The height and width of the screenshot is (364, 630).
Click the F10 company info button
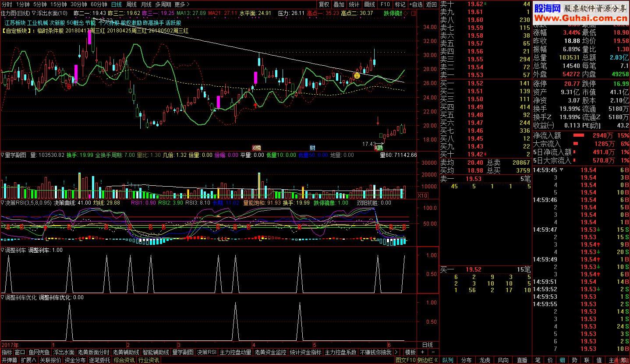(385, 4)
